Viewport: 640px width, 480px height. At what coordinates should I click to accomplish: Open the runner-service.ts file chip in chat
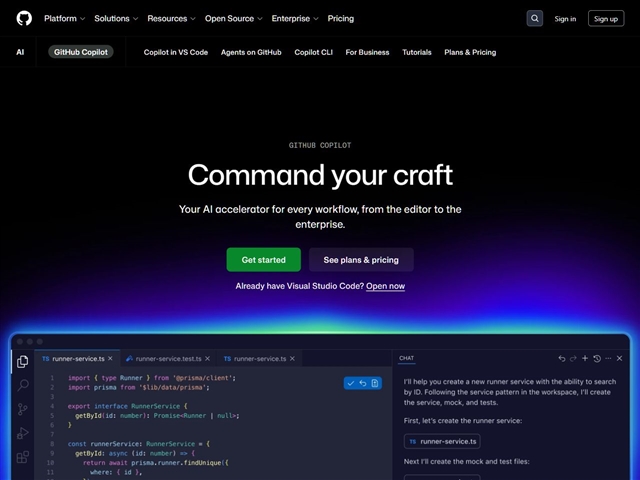pyautogui.click(x=442, y=441)
